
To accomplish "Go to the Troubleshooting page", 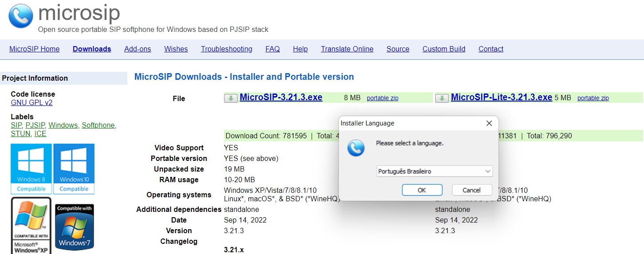I will [226, 49].
